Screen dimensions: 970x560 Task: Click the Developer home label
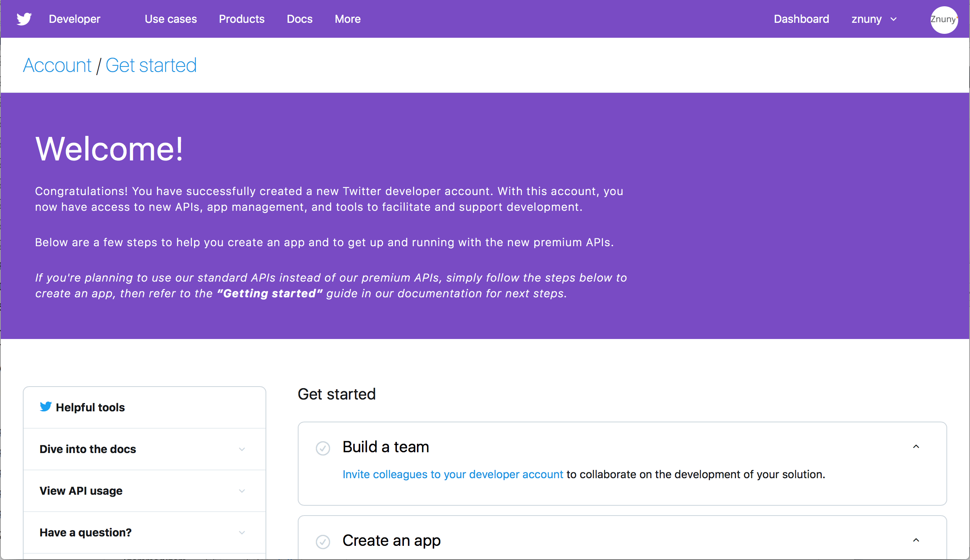(75, 18)
